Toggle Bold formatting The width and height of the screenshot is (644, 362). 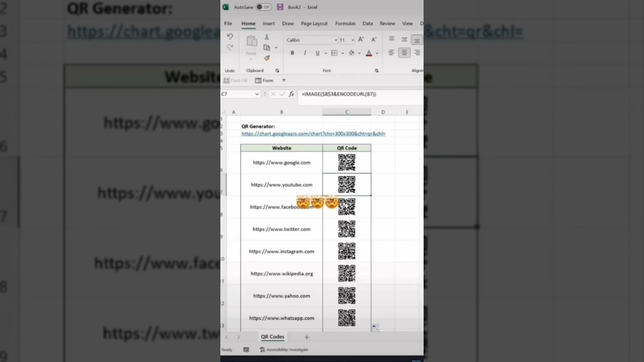coord(292,53)
